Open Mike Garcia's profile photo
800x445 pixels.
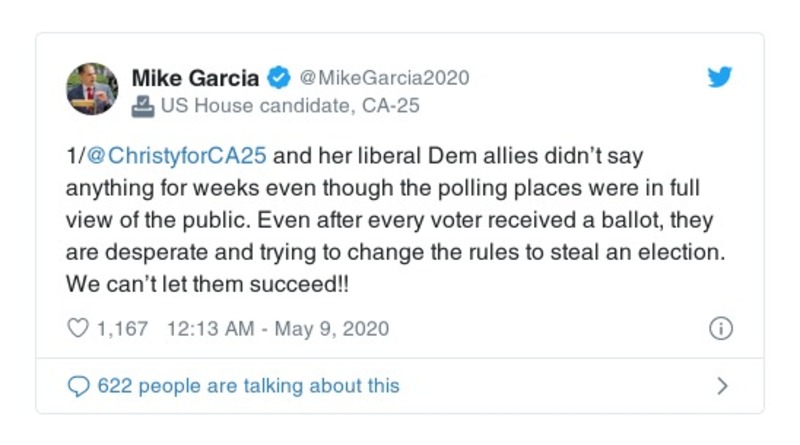[93, 89]
